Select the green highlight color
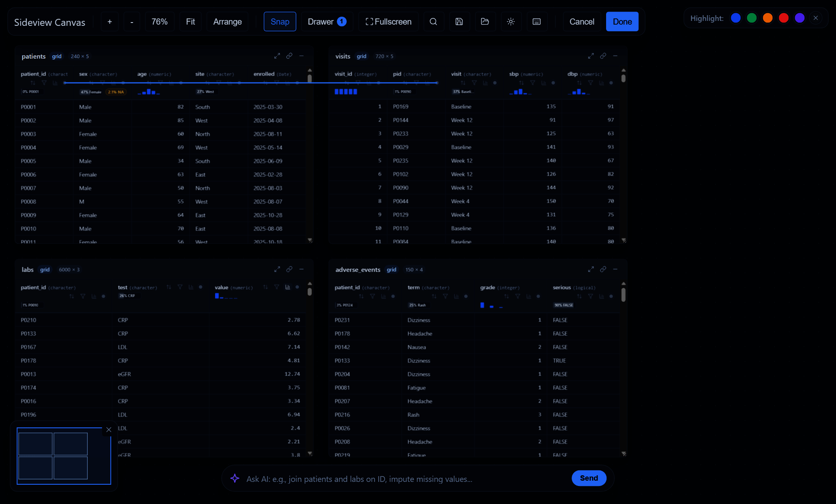Screen dimensions: 836x504 tap(752, 18)
